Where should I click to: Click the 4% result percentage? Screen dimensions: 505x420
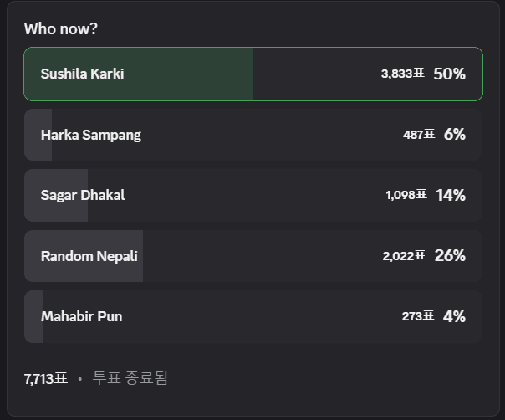pyautogui.click(x=455, y=316)
